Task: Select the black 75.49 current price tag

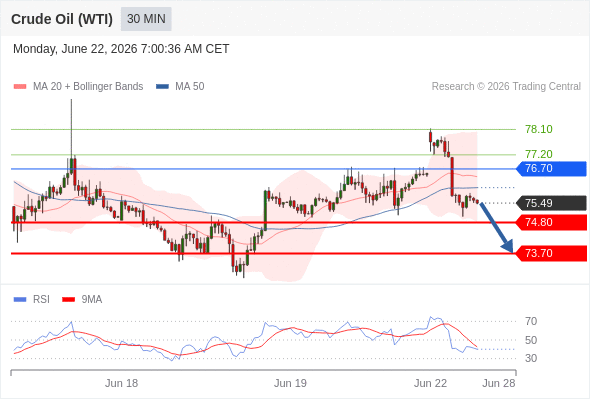Action: pos(551,203)
